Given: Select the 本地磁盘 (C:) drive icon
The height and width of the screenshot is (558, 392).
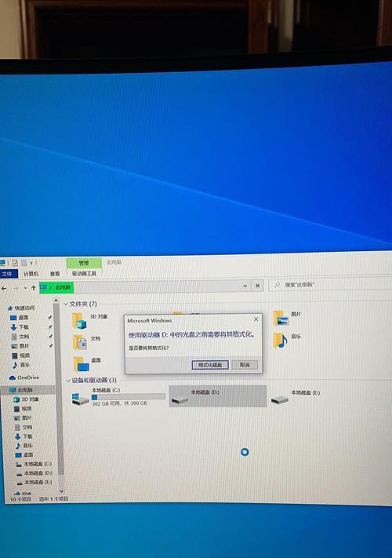Looking at the screenshot, I should [80, 399].
